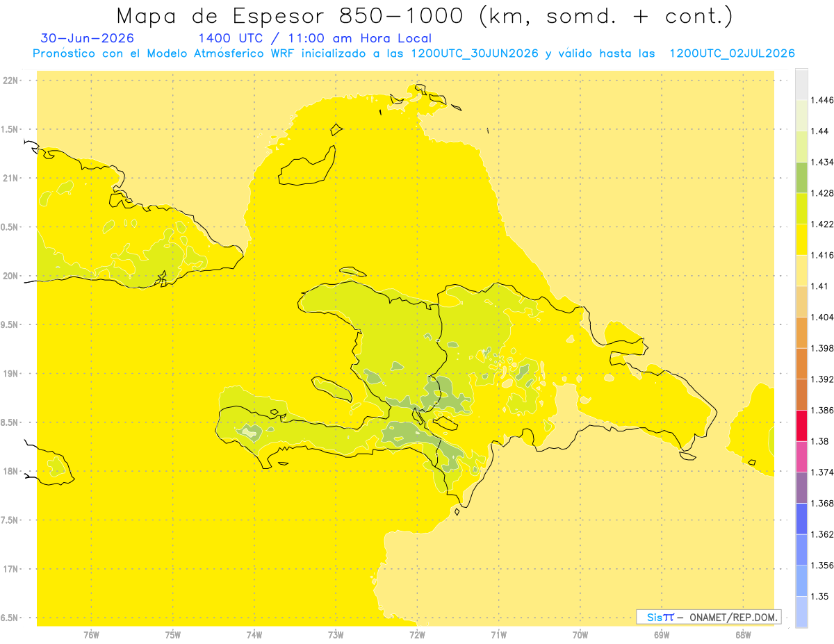Click the '71W' longitude label

(x=498, y=635)
